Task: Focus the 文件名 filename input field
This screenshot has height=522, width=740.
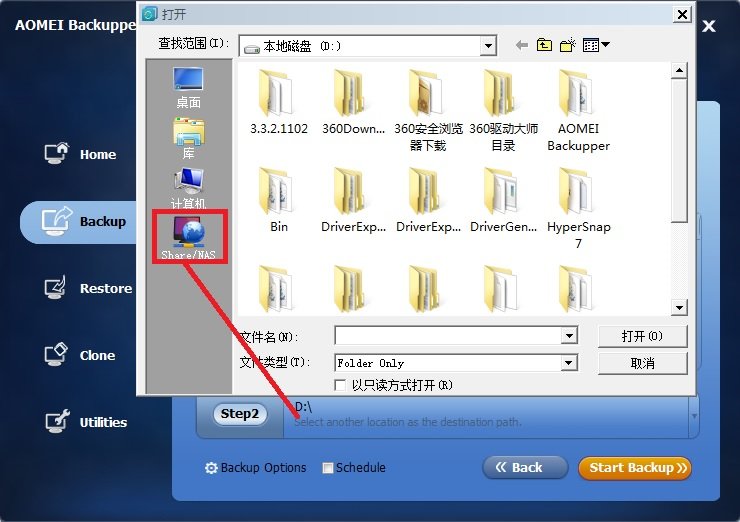Action: [448, 336]
